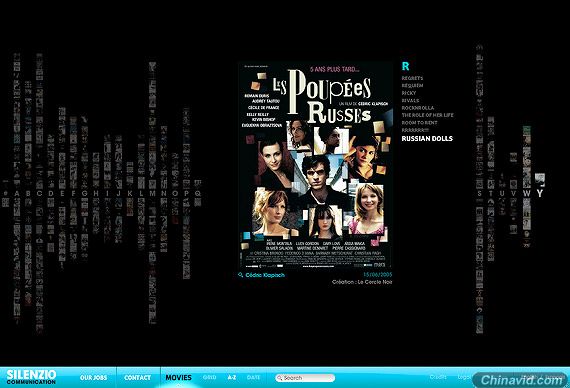Jump to letter A in the alphabet strip
The width and height of the screenshot is (570, 388).
(x=17, y=194)
